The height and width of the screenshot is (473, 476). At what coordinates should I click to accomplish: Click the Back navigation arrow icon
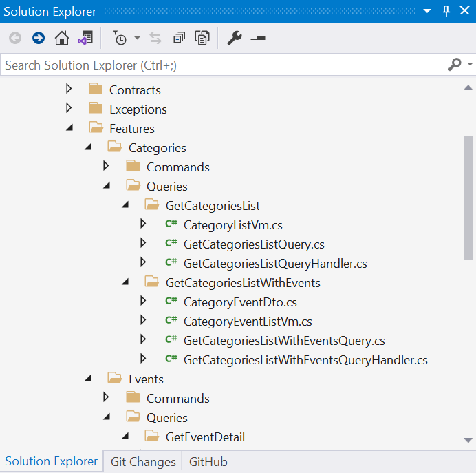(15, 38)
